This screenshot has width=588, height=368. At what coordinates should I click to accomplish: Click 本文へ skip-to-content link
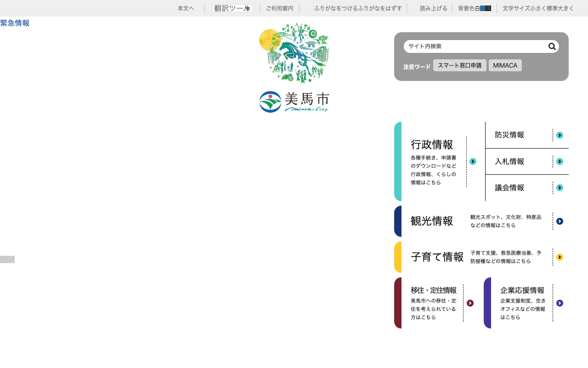pos(186,8)
